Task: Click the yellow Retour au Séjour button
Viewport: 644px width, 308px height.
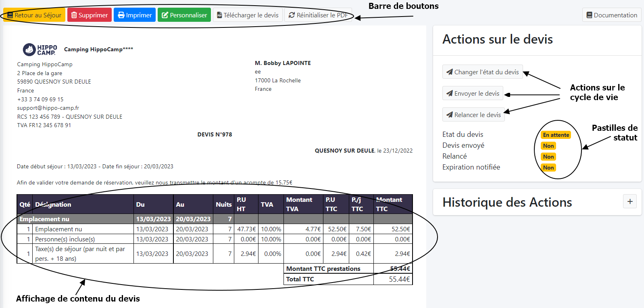Action: tap(34, 15)
